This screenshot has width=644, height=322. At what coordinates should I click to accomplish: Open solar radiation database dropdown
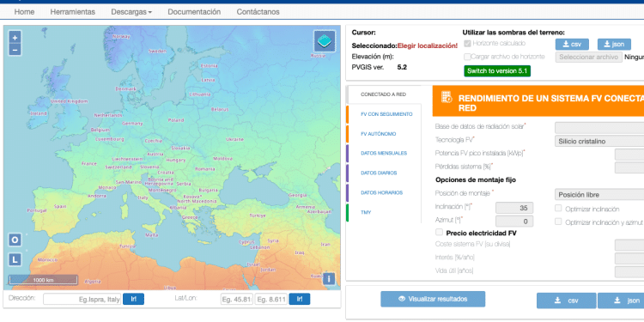click(x=599, y=128)
